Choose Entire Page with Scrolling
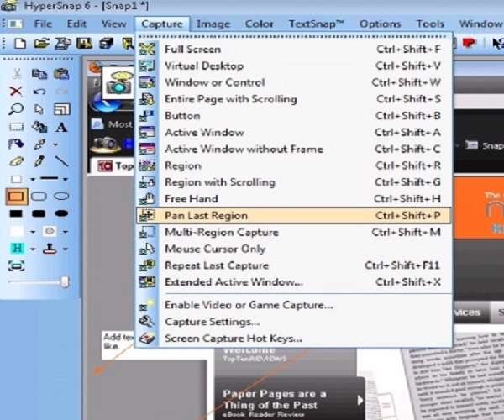 point(293,99)
